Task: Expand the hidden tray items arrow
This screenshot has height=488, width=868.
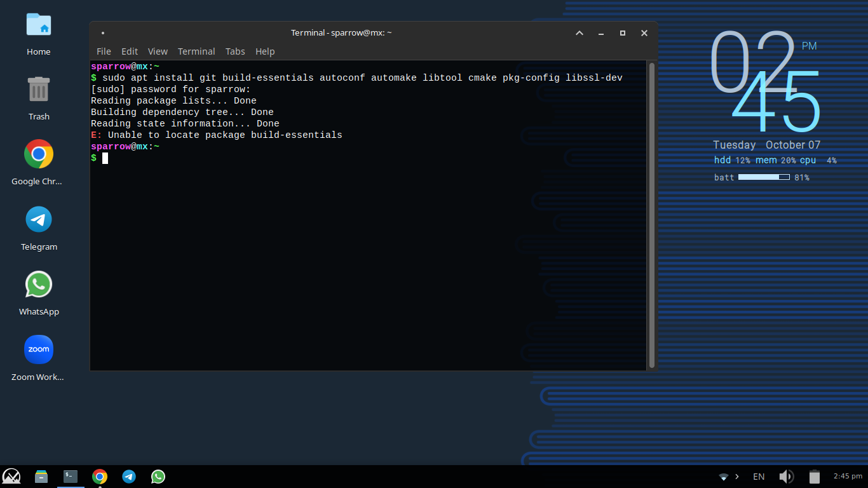Action: (737, 477)
